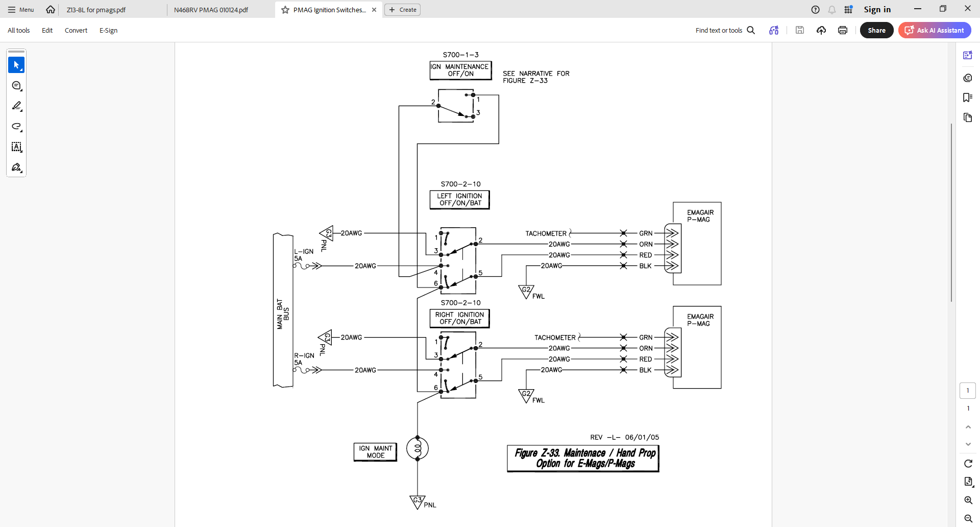Open the fill and sign tool
The image size is (980, 527).
coord(16,167)
